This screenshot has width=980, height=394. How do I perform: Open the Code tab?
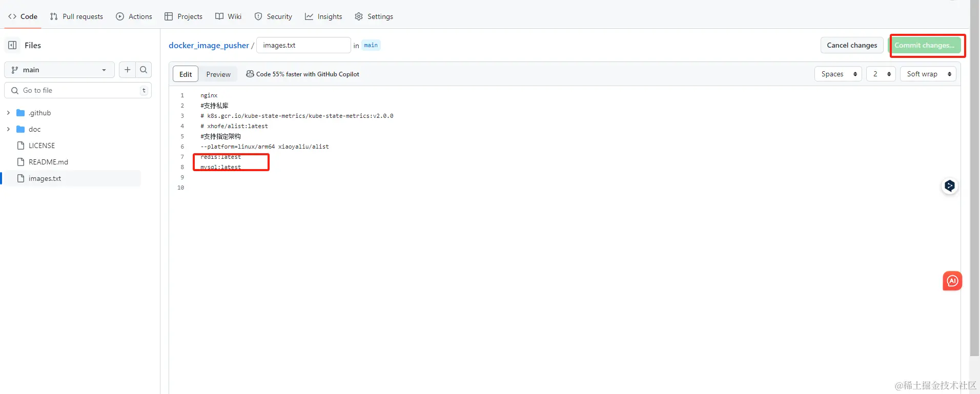23,16
